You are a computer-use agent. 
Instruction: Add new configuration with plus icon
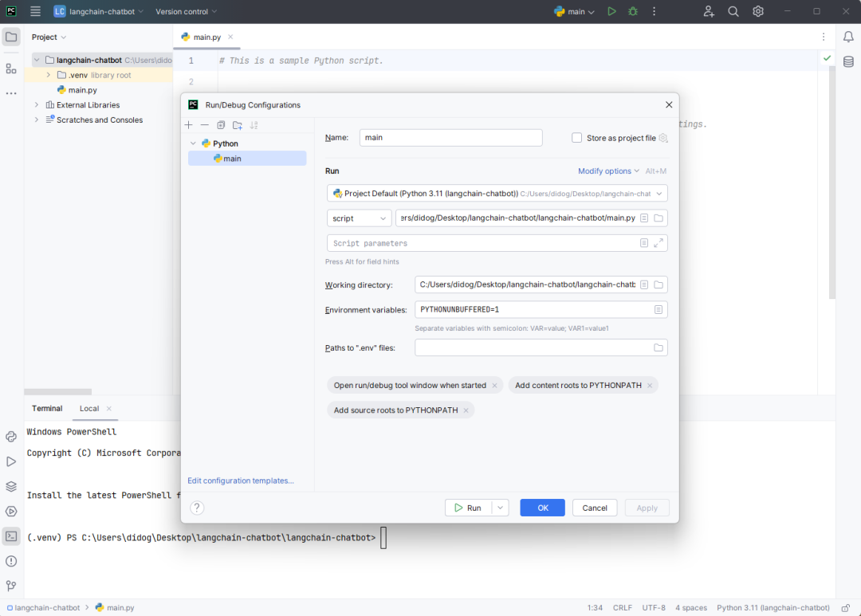(x=189, y=125)
